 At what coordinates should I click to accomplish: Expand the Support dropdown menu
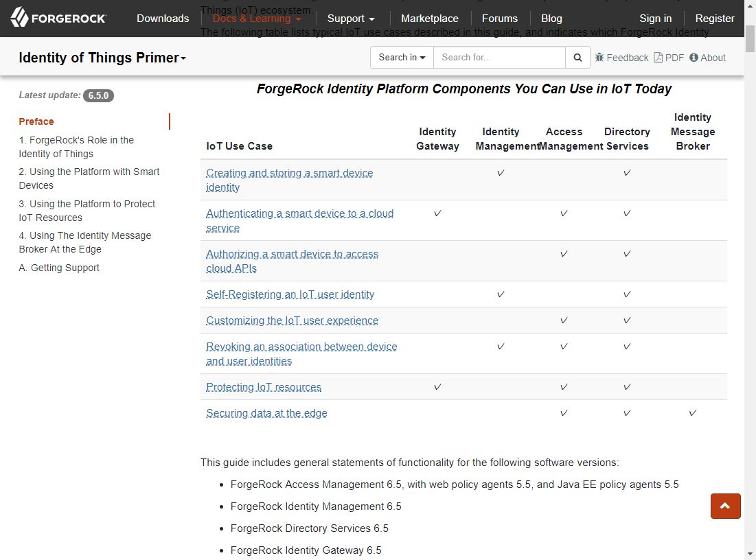351,19
